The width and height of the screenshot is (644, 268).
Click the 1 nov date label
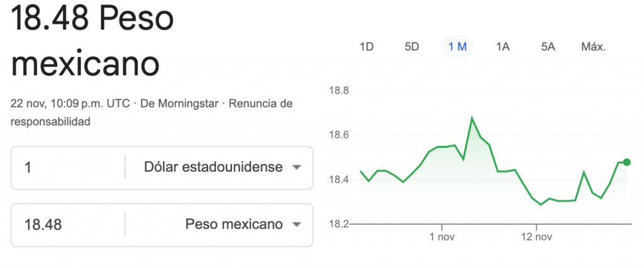pos(441,237)
